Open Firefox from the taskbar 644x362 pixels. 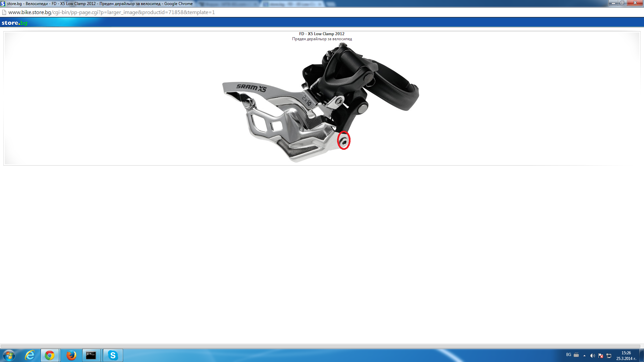(71, 355)
